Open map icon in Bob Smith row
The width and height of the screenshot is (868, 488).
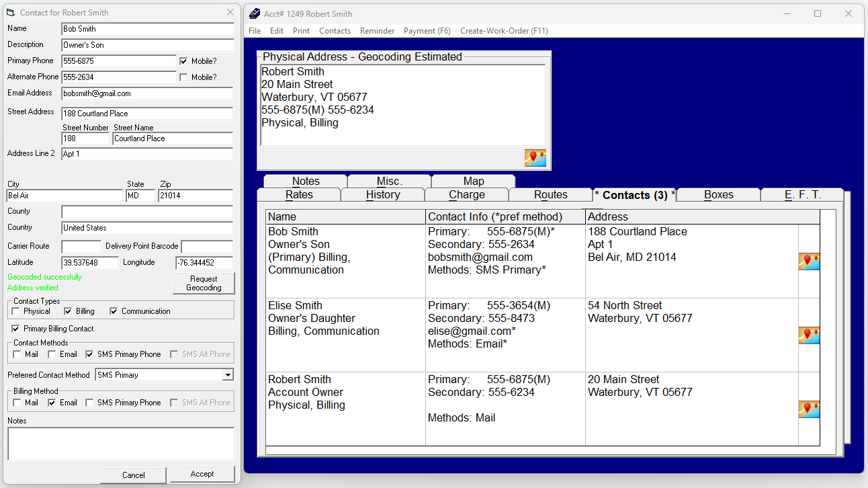[x=809, y=261]
